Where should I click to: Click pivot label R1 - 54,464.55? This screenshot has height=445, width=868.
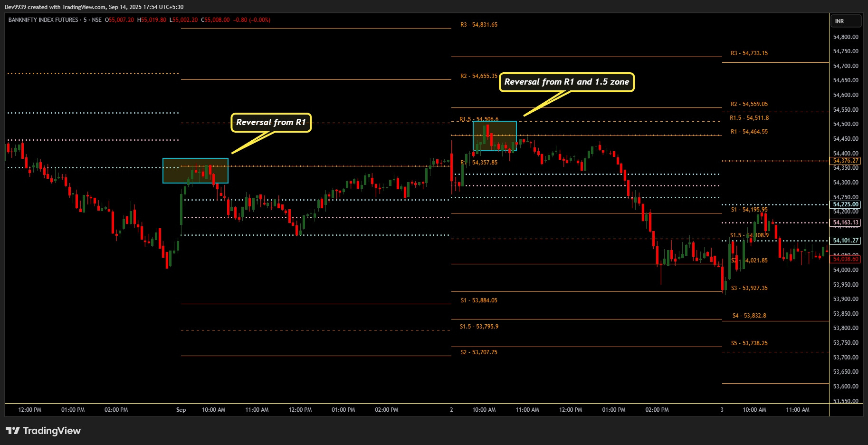[749, 132]
